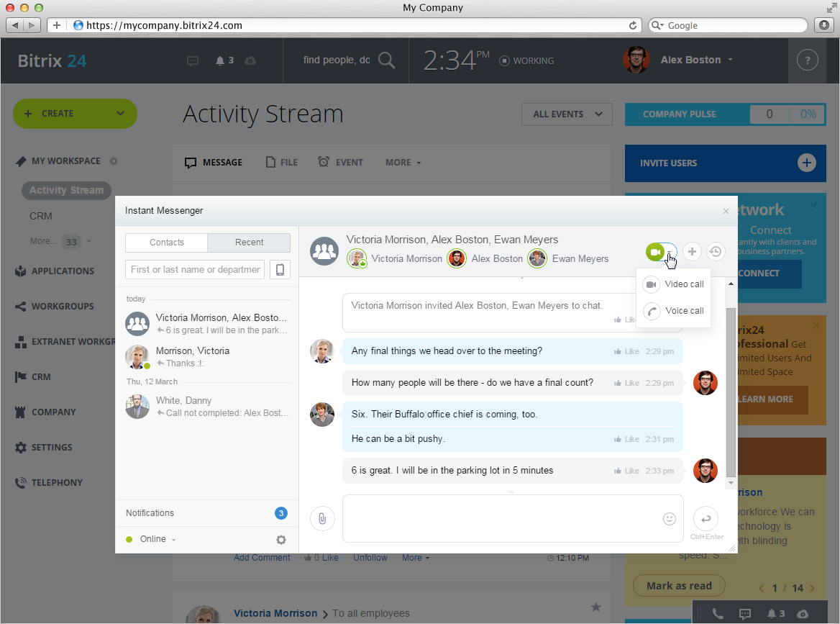
Task: Attach a file with the paperclip icon
Action: coord(322,518)
